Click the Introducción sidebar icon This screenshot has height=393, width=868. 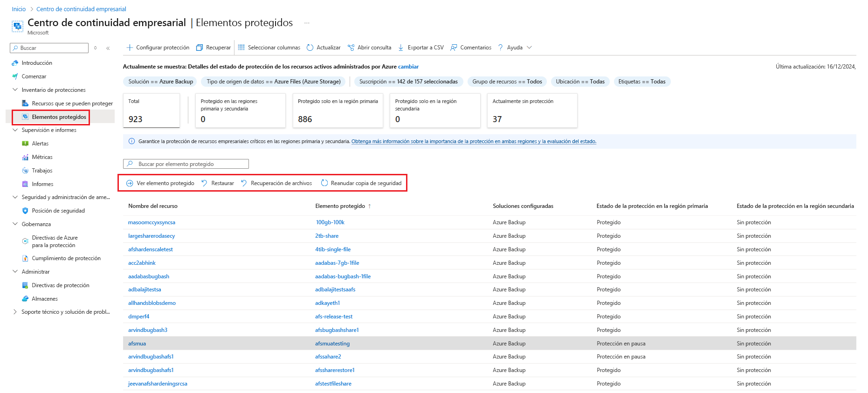click(x=15, y=63)
